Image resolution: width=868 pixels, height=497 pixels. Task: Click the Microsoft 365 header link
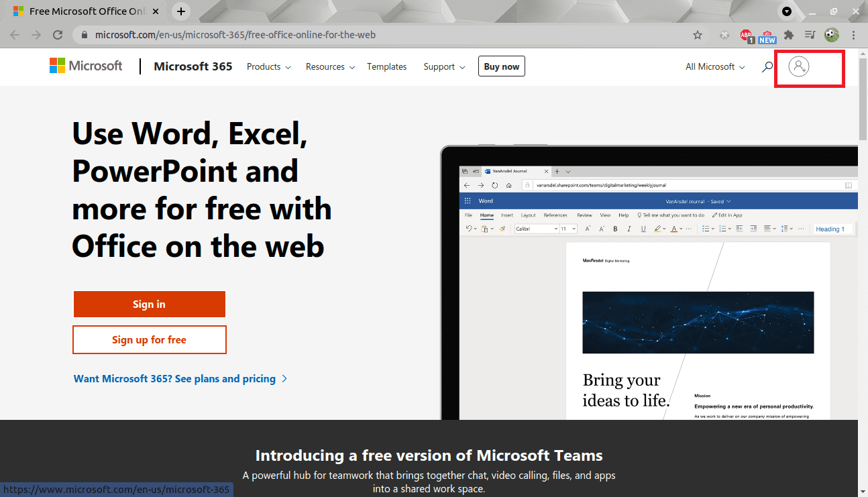point(193,66)
